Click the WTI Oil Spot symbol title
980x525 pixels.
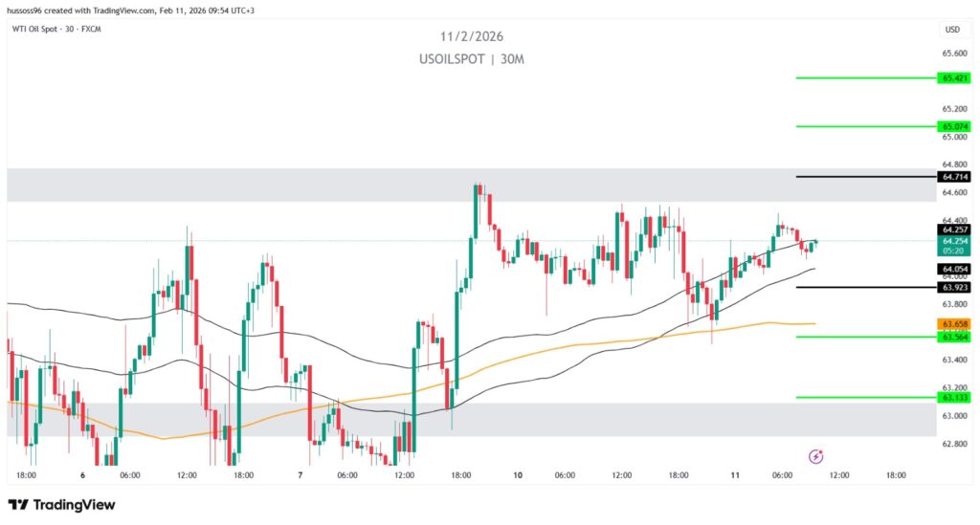56,29
